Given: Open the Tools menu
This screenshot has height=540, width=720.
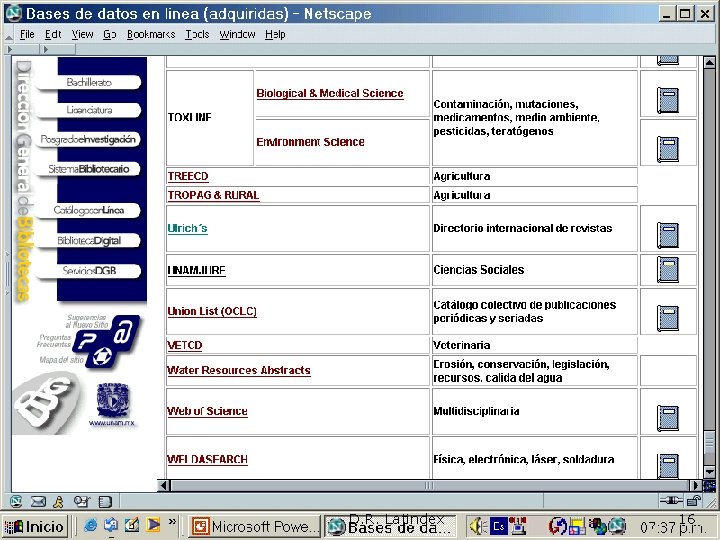Looking at the screenshot, I should click(x=197, y=34).
